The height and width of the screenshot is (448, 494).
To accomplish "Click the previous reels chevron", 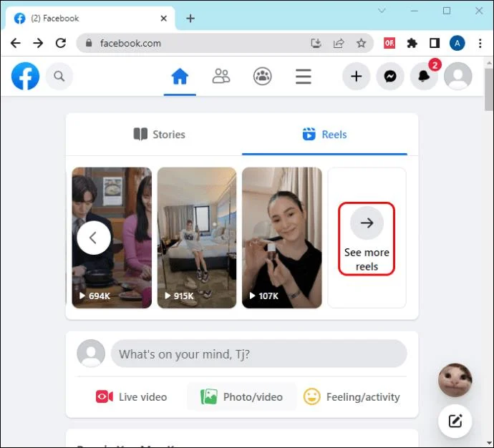I will [94, 238].
